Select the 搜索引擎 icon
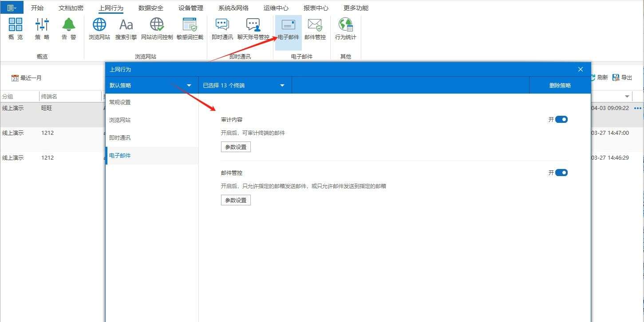The image size is (644, 322). (126, 29)
